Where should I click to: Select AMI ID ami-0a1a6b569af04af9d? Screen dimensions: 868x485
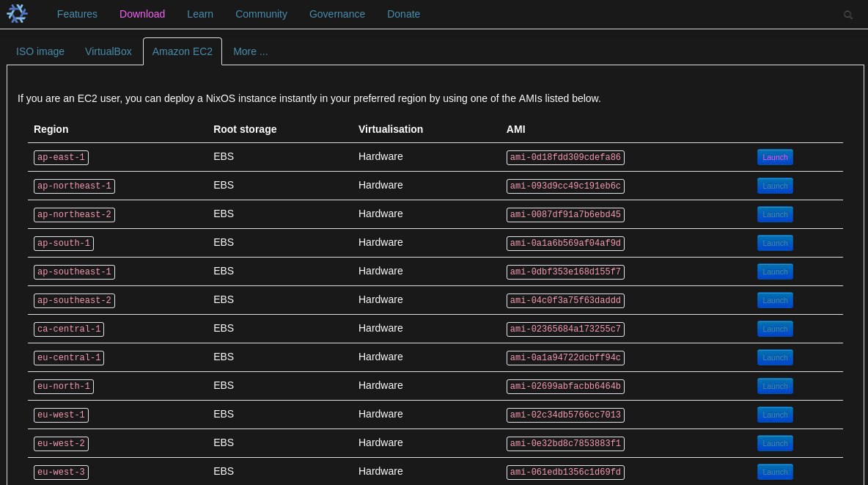click(x=565, y=244)
